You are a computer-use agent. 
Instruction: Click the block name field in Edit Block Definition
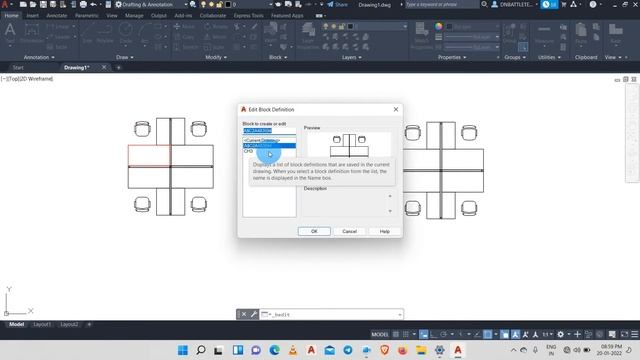click(x=269, y=131)
